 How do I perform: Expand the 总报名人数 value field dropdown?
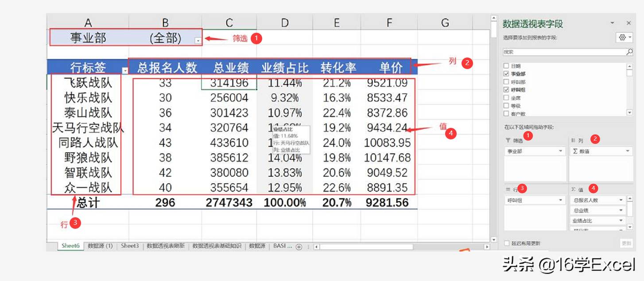pos(621,200)
